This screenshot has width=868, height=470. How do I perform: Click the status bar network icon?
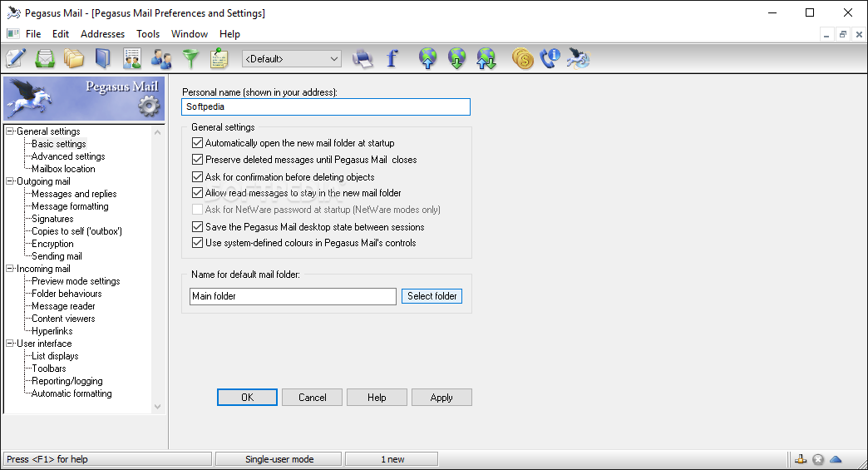click(801, 459)
